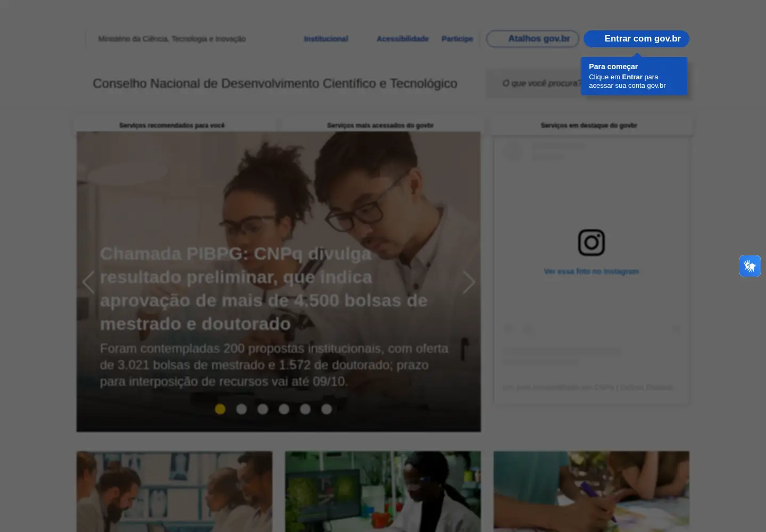Open Ministério da Ciência, Tecnologia e Inovação link
This screenshot has width=766, height=532.
tap(172, 39)
